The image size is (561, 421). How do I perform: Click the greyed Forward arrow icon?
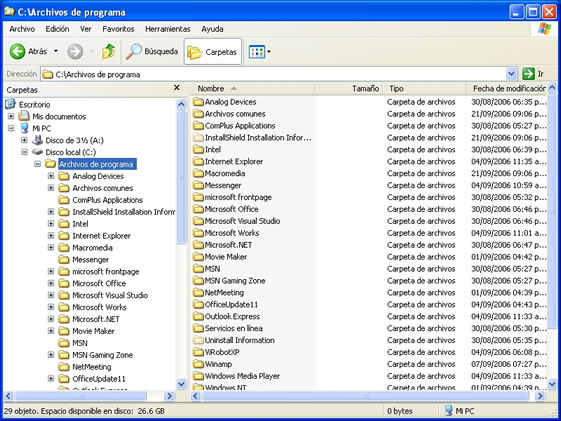tap(75, 52)
